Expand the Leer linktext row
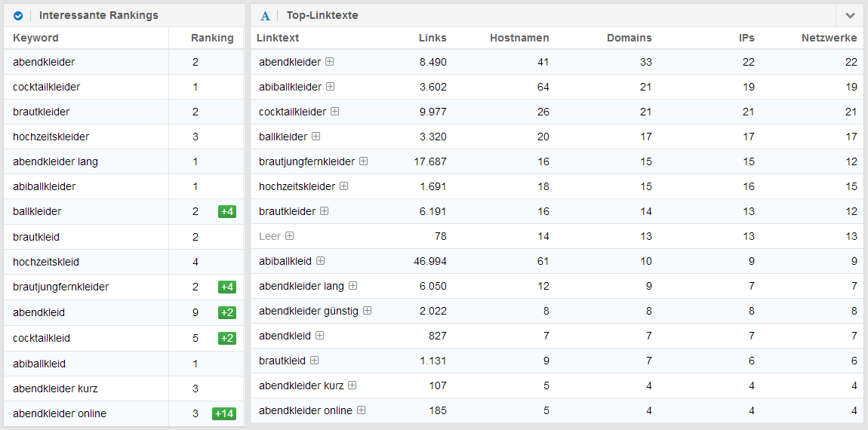Viewport: 868px width, 430px height. click(x=289, y=236)
